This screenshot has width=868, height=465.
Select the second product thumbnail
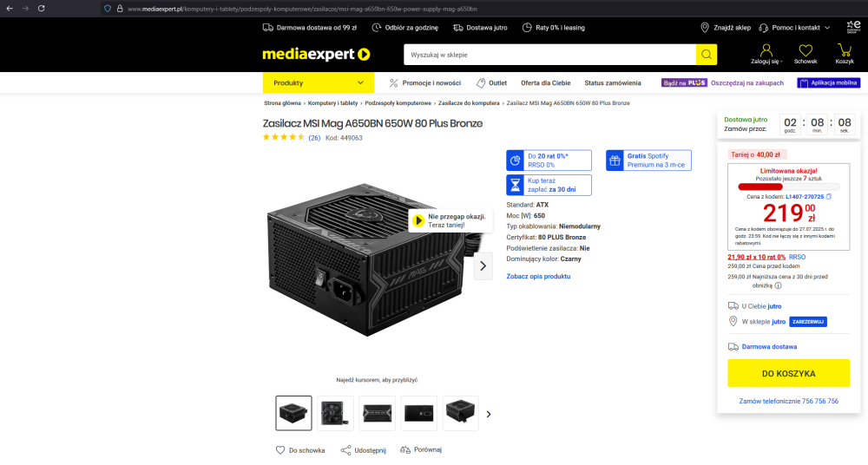[335, 413]
